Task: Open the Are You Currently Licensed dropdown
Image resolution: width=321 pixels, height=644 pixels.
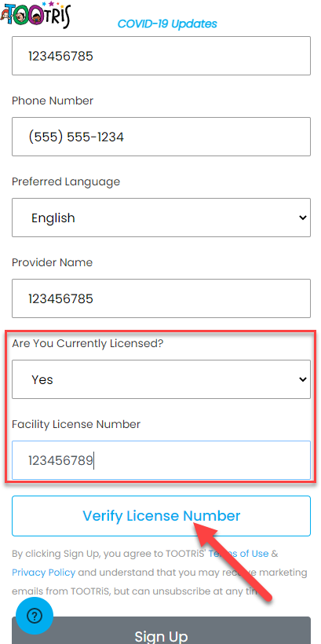Action: click(x=161, y=379)
